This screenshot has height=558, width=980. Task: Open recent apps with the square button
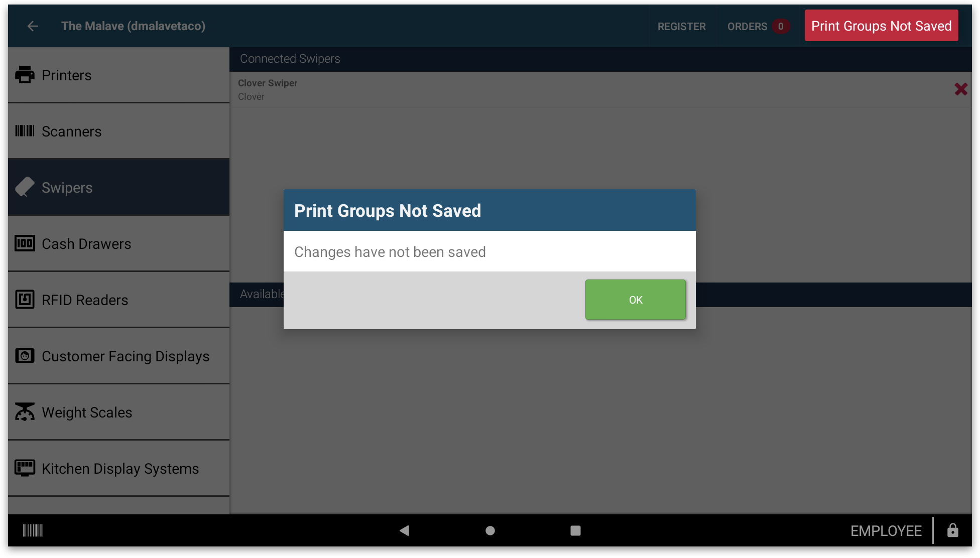point(575,530)
